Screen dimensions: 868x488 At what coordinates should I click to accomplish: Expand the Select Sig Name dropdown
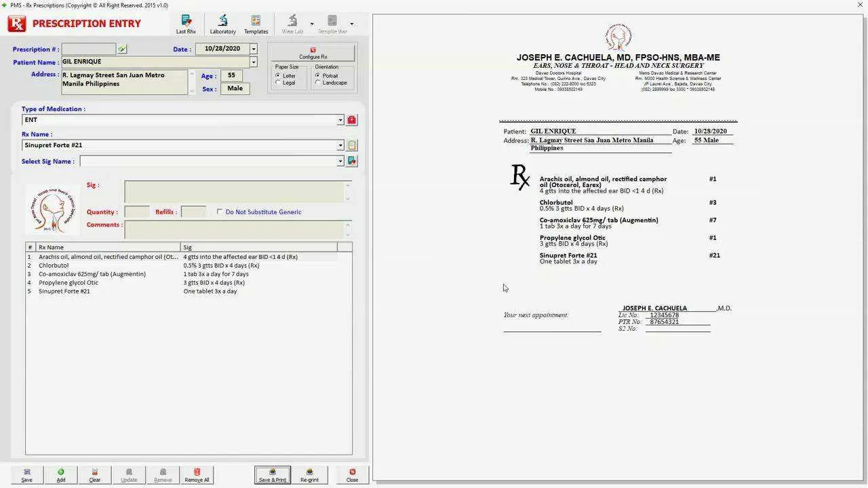click(x=340, y=161)
